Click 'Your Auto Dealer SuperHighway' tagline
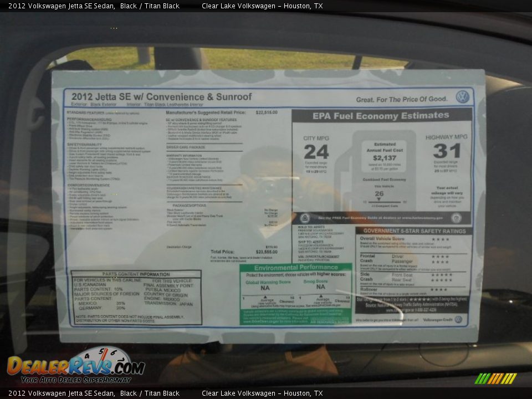Screen dimensions: 532x399 pyautogui.click(x=76, y=380)
